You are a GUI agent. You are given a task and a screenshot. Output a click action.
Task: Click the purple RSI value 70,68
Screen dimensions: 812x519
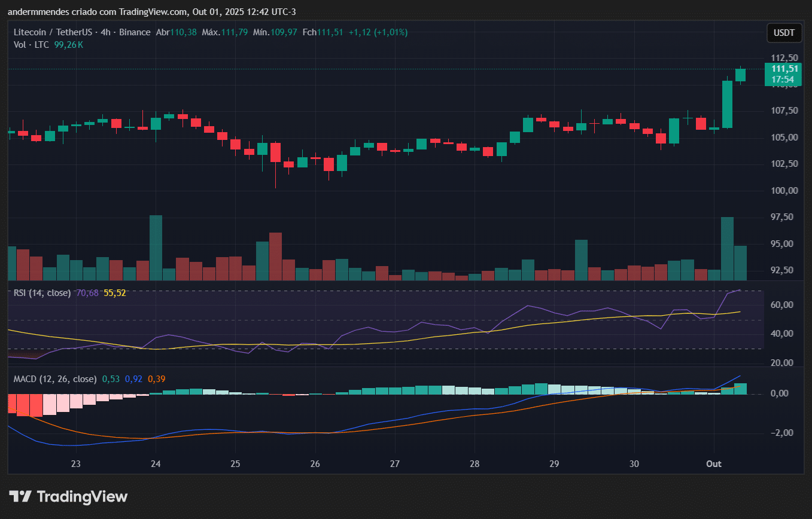click(x=88, y=293)
